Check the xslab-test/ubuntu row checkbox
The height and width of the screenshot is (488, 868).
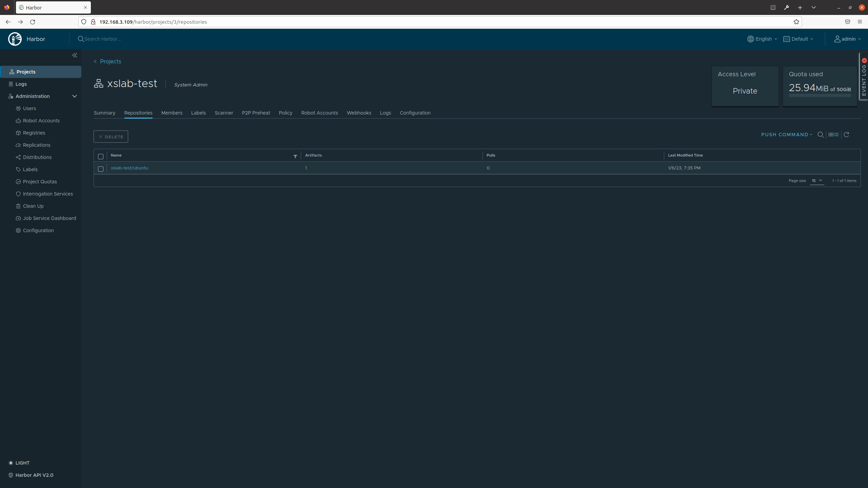(x=101, y=169)
